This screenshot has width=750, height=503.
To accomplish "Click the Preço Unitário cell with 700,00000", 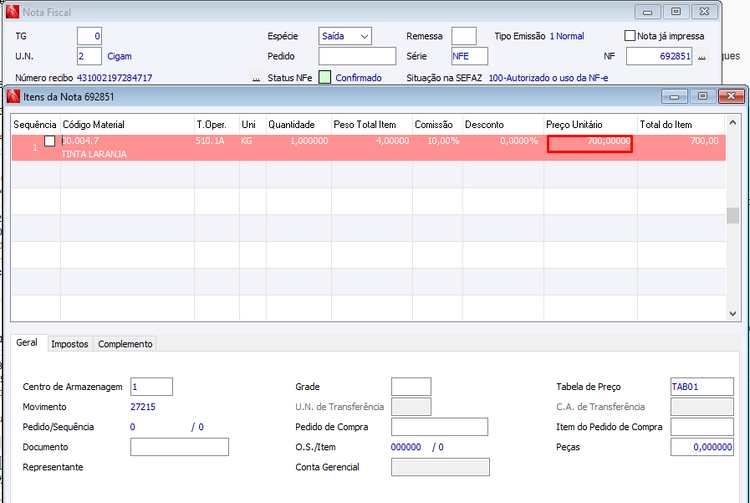I will pos(590,144).
